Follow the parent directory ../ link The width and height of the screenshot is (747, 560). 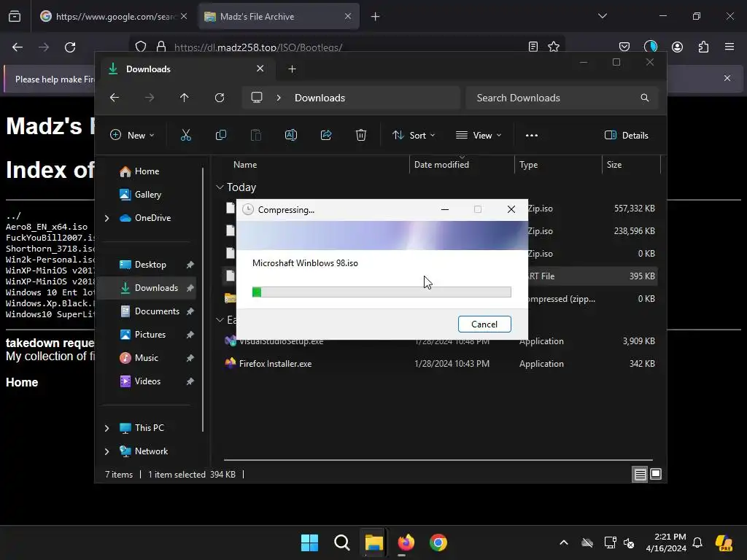(x=13, y=216)
